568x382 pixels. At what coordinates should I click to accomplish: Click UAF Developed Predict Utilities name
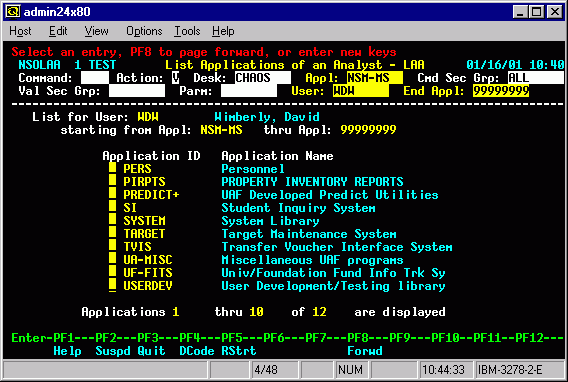tap(330, 195)
